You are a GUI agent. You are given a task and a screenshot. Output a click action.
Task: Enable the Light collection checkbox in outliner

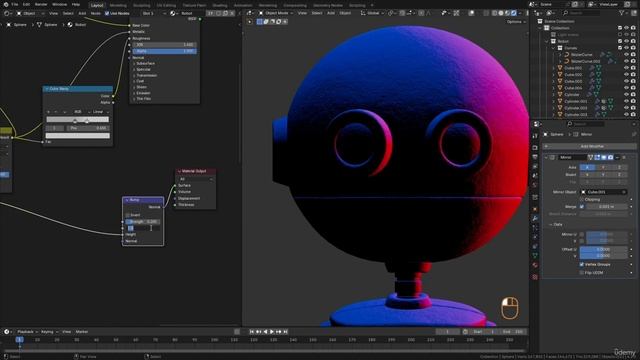[620, 35]
